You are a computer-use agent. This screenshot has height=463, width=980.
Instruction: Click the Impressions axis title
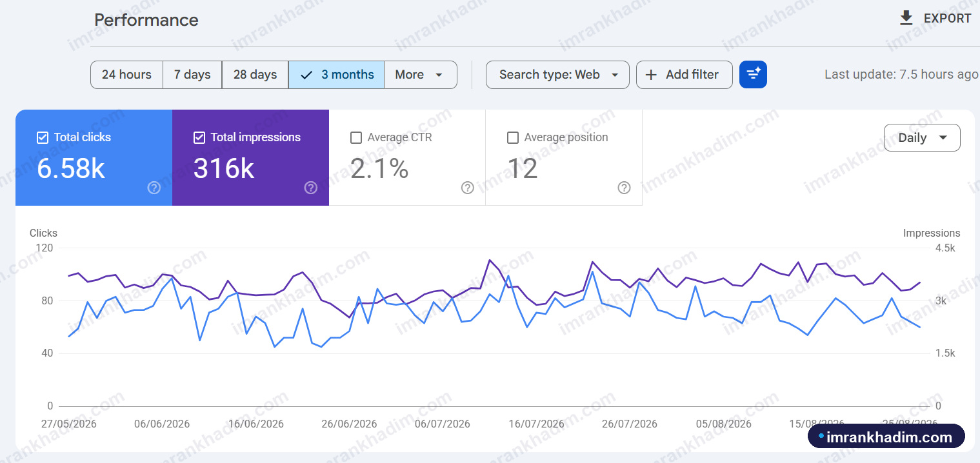pyautogui.click(x=932, y=233)
